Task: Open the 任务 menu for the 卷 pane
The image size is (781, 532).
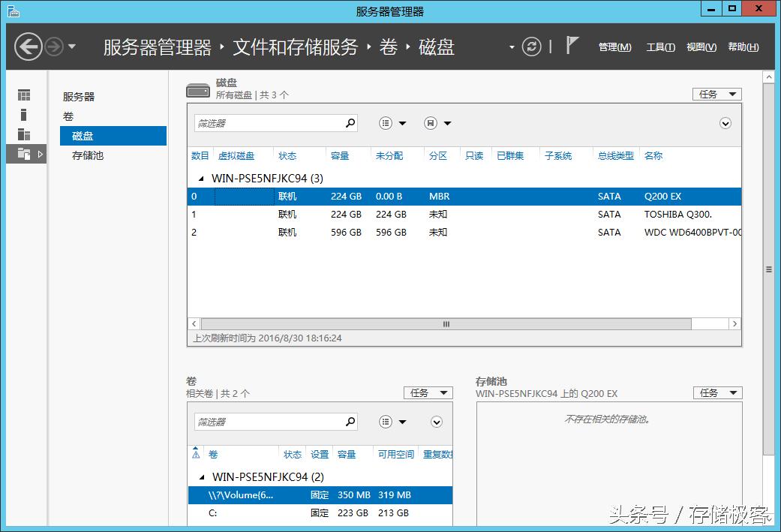Action: tap(428, 392)
